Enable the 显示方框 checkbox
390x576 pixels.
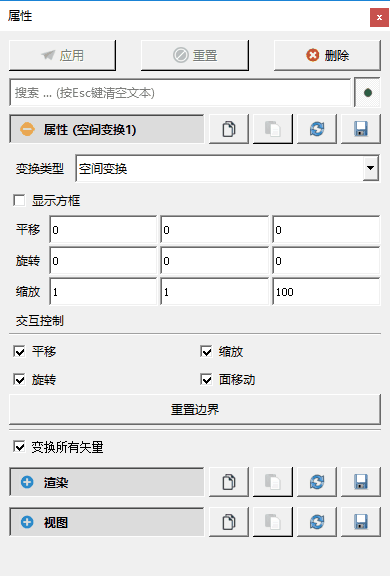tap(19, 201)
